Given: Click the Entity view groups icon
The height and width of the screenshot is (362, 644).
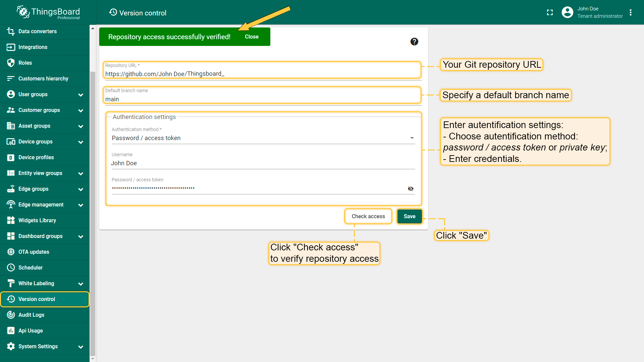Looking at the screenshot, I should tap(11, 173).
